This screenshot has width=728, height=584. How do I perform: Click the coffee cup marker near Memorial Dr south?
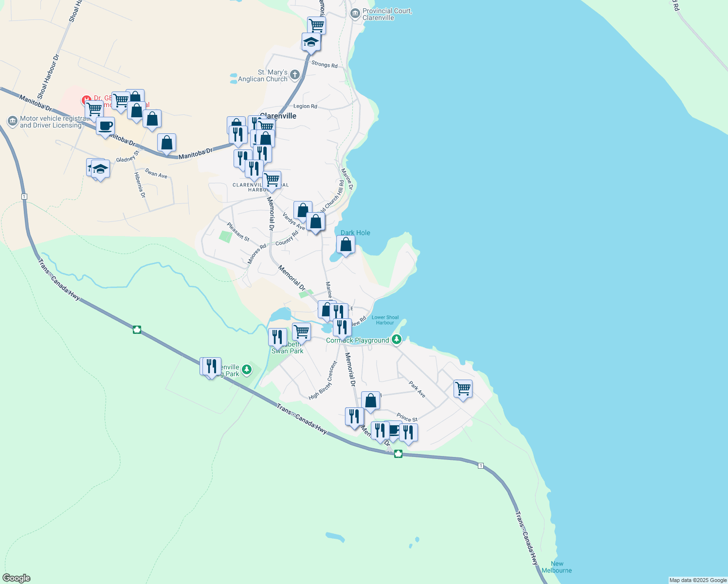394,430
